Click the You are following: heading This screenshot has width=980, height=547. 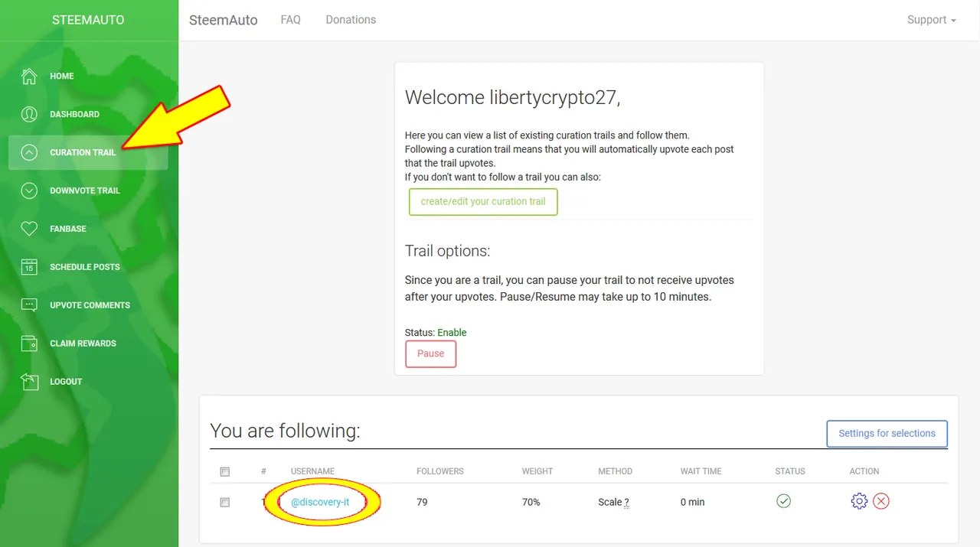[x=285, y=431]
